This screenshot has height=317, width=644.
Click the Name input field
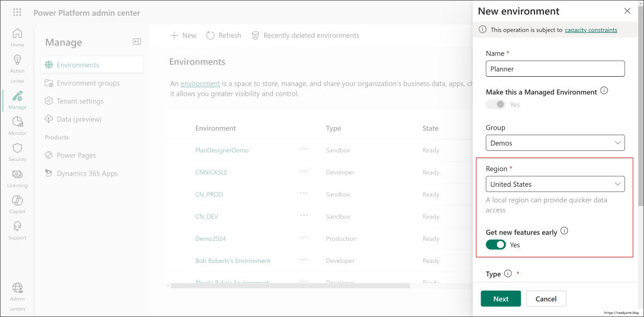click(555, 69)
